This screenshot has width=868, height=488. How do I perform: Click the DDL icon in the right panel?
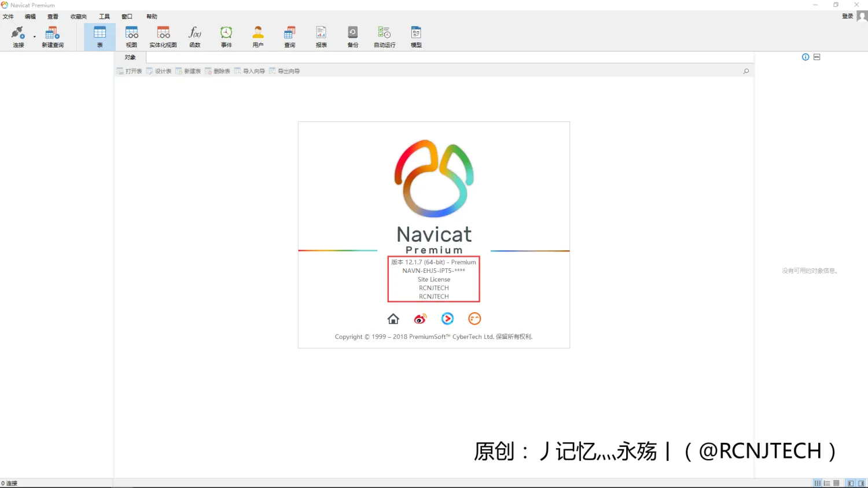pyautogui.click(x=817, y=57)
